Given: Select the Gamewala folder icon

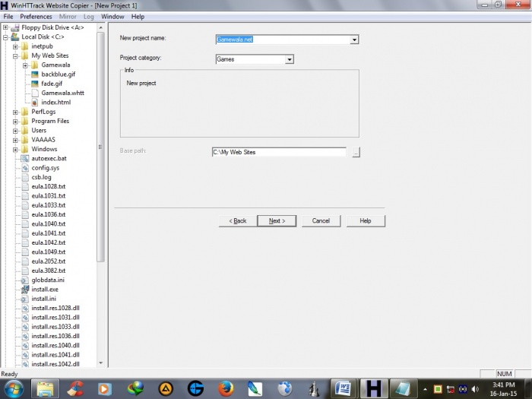Looking at the screenshot, I should (35, 65).
